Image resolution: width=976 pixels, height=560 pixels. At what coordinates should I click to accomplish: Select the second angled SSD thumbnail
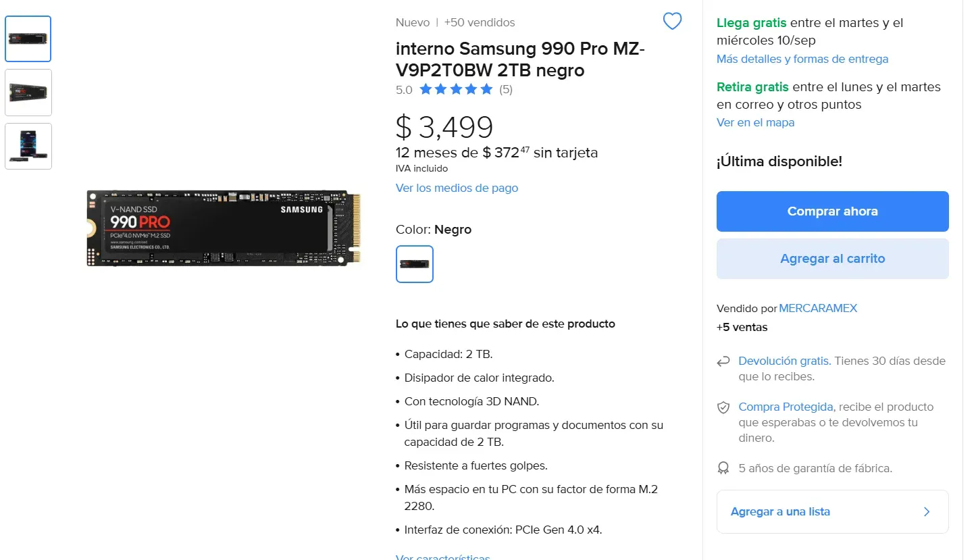tap(28, 93)
